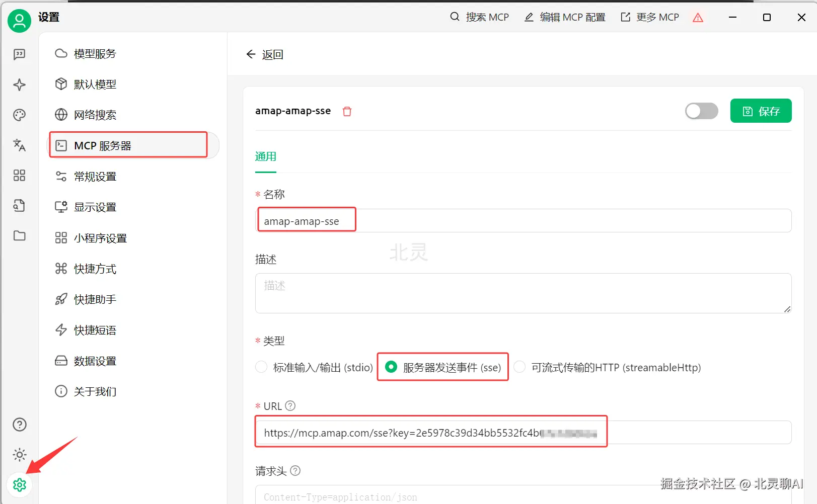Save the MCP server with 保存

click(761, 111)
